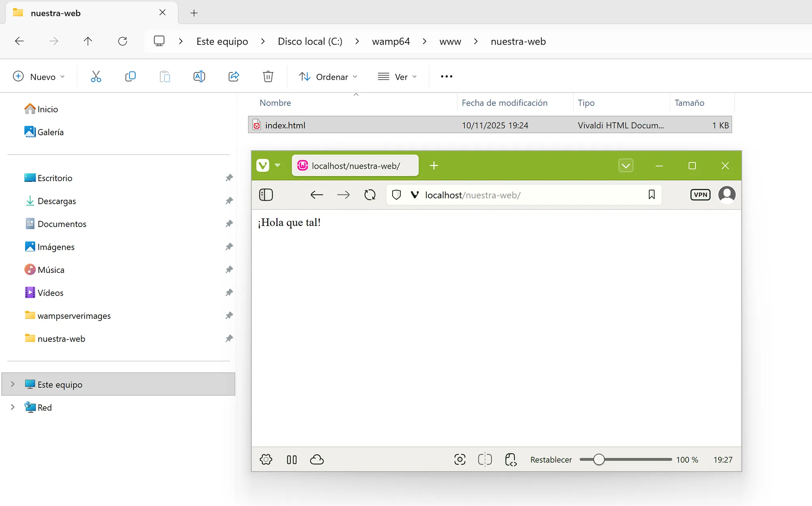Toggle the Vivaldi side panel
This screenshot has width=812, height=506.
(266, 195)
